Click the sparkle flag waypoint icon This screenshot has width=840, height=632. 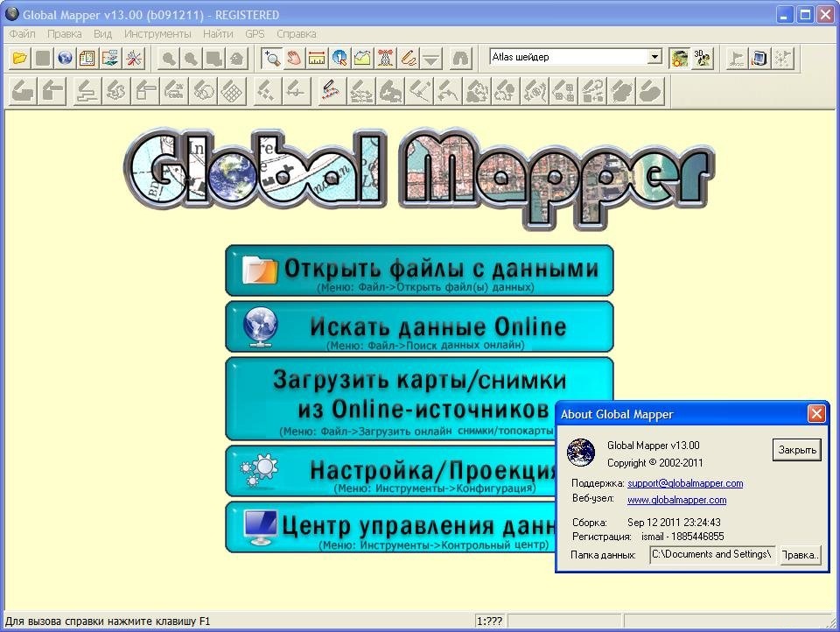tap(782, 58)
